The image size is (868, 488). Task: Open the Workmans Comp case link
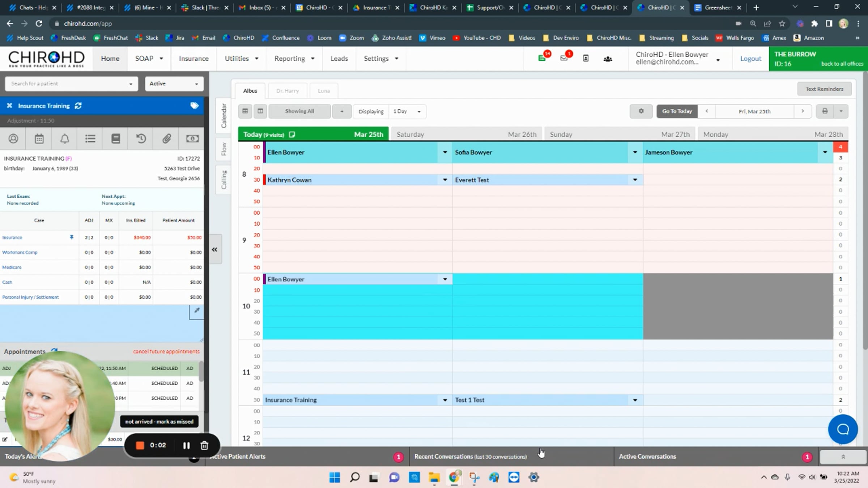(20, 252)
